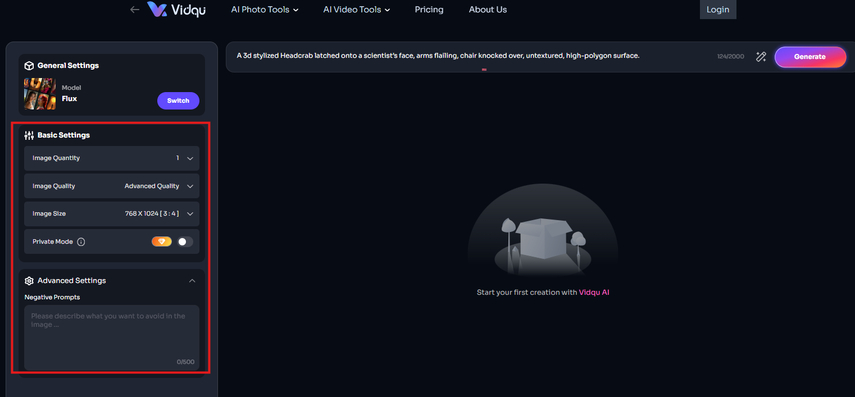Viewport: 855px width, 397px height.
Task: Click the Generate button
Action: click(x=810, y=57)
